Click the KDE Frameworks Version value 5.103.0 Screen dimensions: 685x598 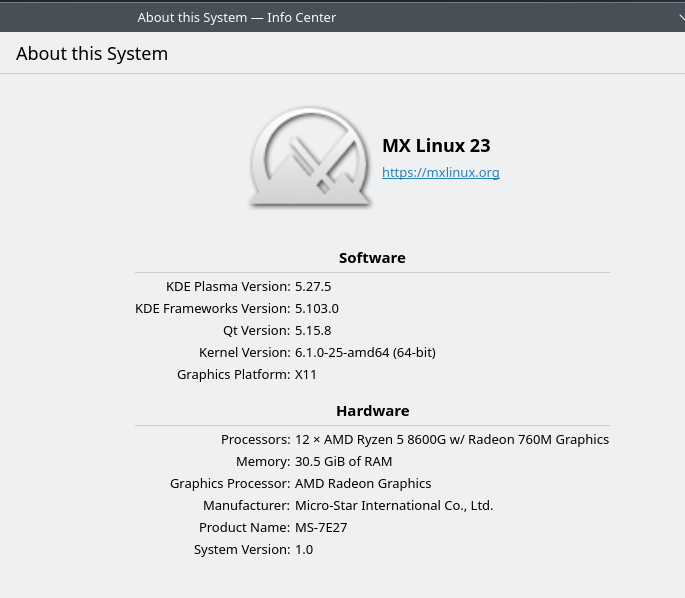(x=317, y=308)
